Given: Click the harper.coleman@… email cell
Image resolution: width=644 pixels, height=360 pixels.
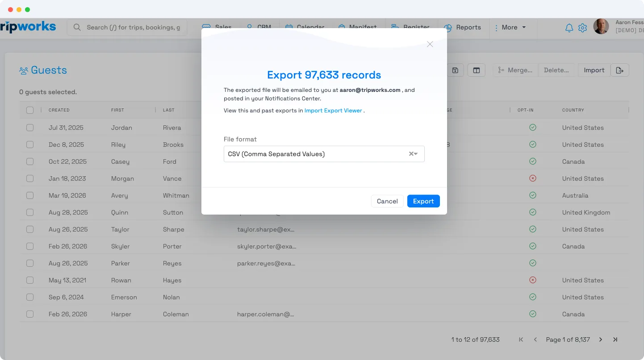Looking at the screenshot, I should [x=266, y=314].
